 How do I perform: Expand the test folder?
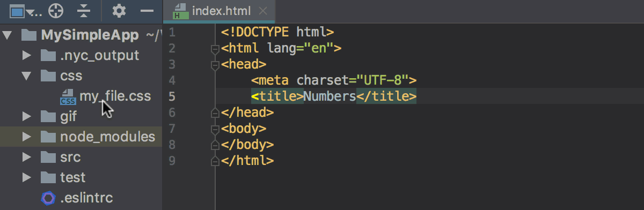click(x=26, y=177)
